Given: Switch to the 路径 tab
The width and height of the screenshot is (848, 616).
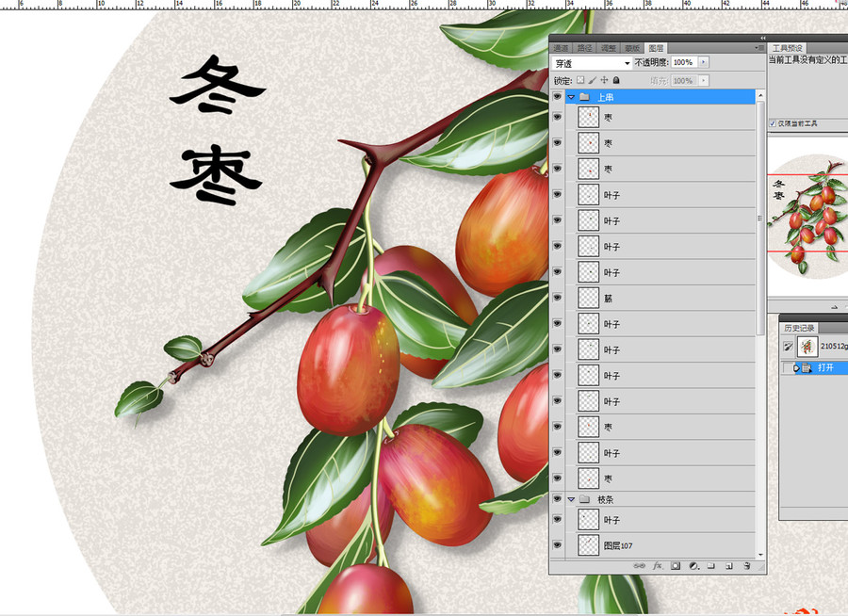Looking at the screenshot, I should pyautogui.click(x=584, y=48).
